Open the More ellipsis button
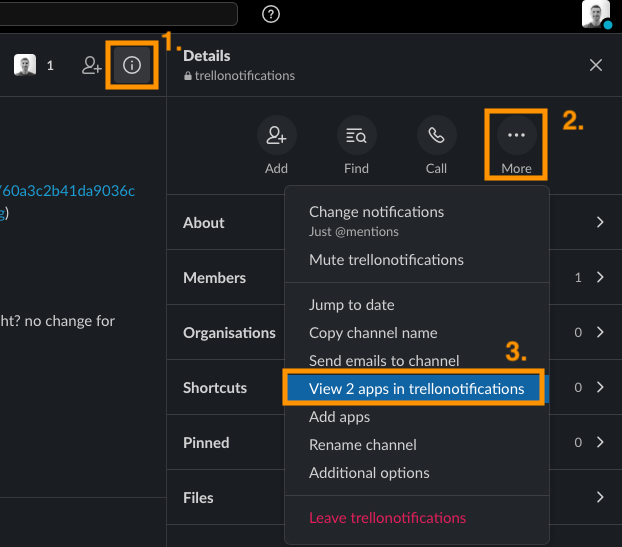The height and width of the screenshot is (547, 622). point(516,135)
